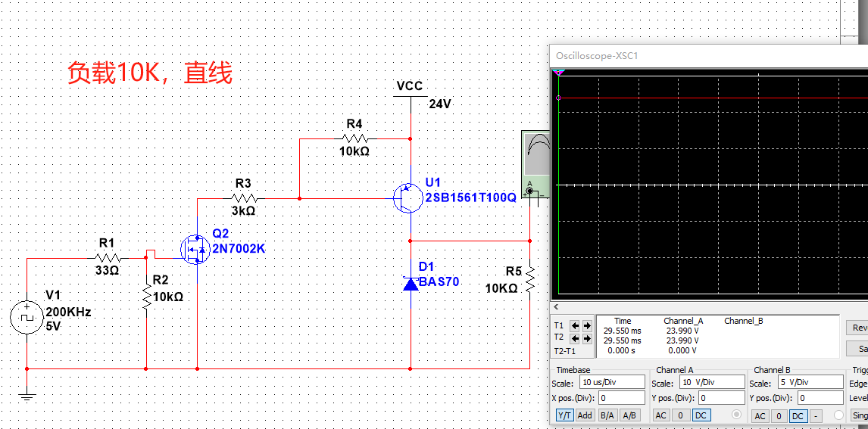The height and width of the screenshot is (429, 868).
Task: Click the Oscilloscope-XSC1 title bar
Action: 710,56
